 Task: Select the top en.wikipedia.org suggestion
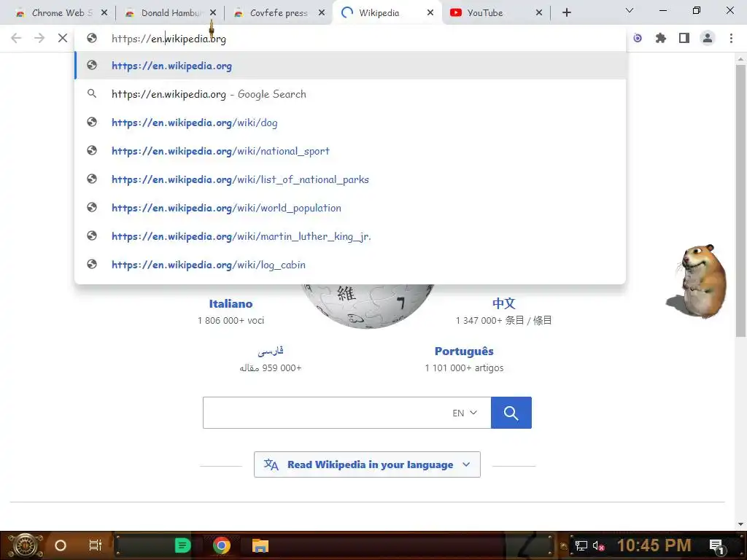click(x=350, y=66)
